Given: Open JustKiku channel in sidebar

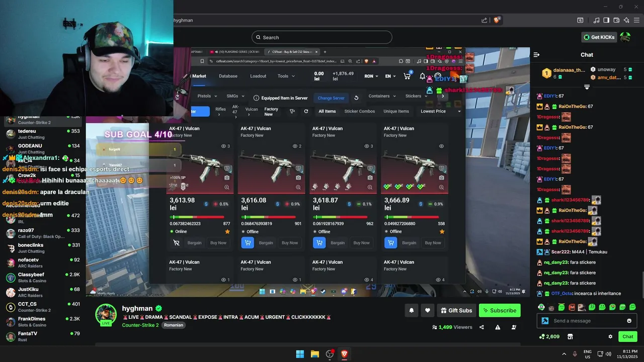Looking at the screenshot, I should [43, 292].
